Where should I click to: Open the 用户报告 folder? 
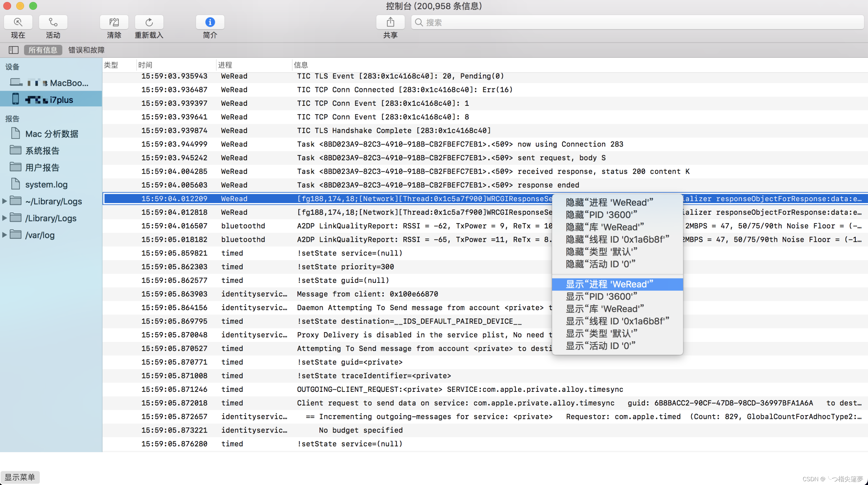tap(51, 167)
